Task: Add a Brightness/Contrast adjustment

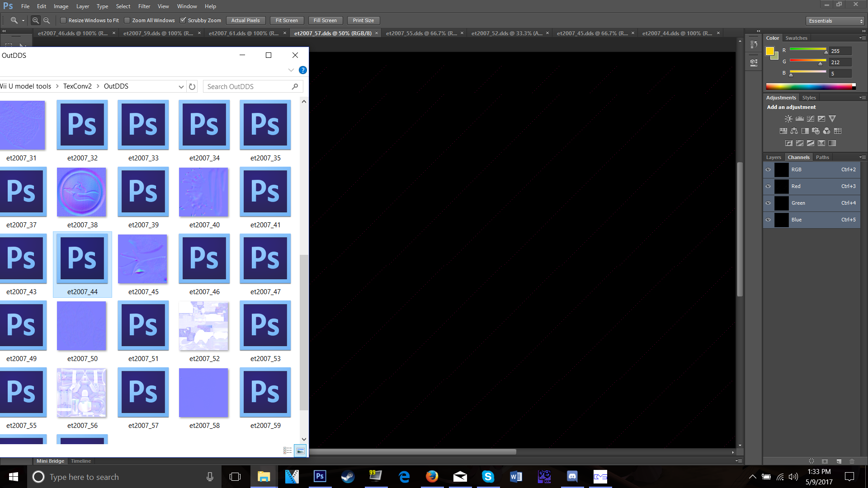Action: point(788,119)
